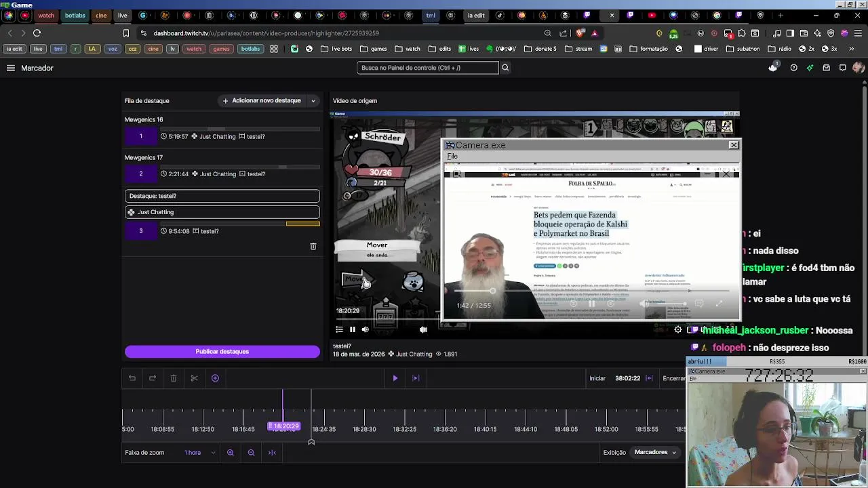This screenshot has height=488, width=868.
Task: Open the Twitch inbox mail icon
Action: click(826, 68)
